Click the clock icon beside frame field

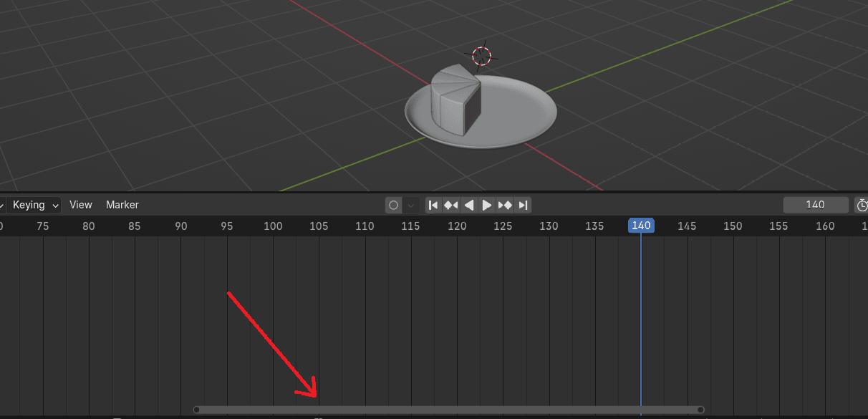tap(862, 206)
